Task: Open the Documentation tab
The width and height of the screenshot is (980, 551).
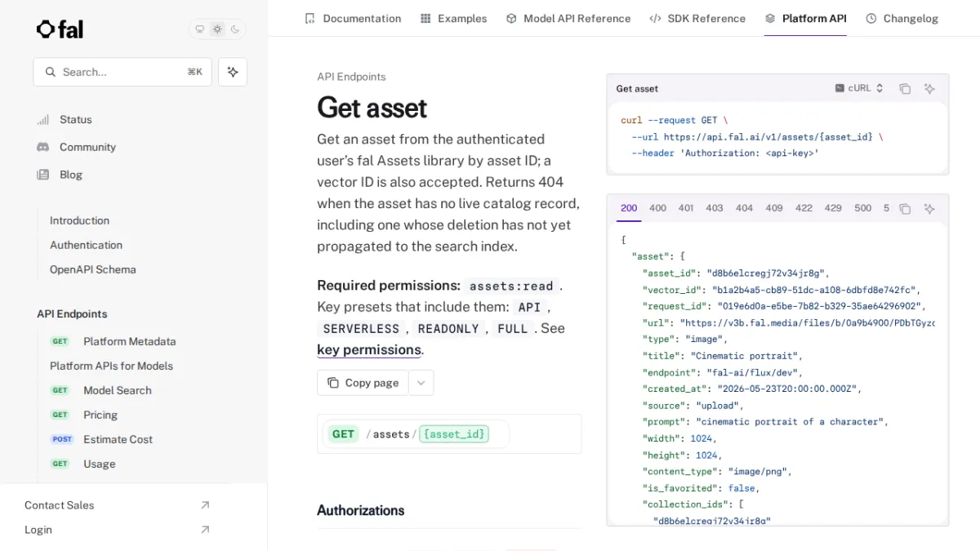Action: [x=353, y=18]
